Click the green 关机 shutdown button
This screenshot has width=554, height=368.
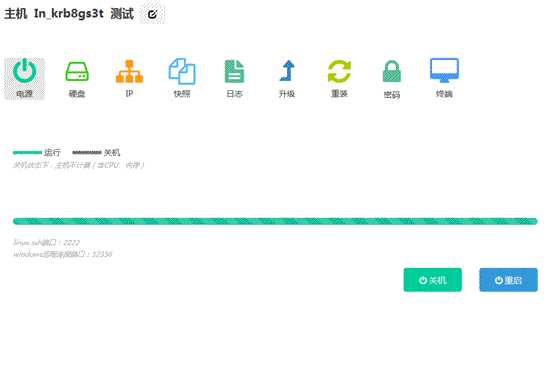[432, 280]
